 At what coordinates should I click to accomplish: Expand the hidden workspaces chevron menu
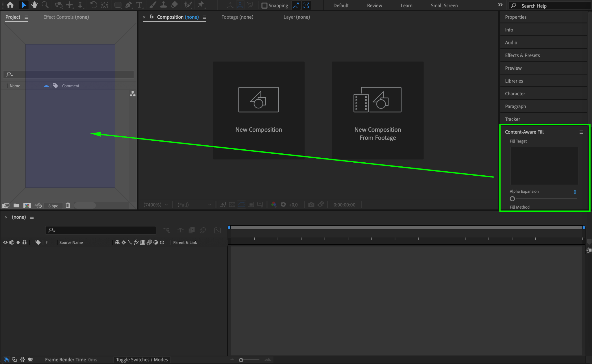500,5
